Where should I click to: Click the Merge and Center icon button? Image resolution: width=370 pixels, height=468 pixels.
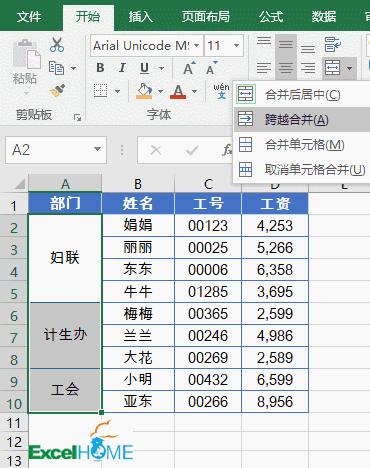333,68
